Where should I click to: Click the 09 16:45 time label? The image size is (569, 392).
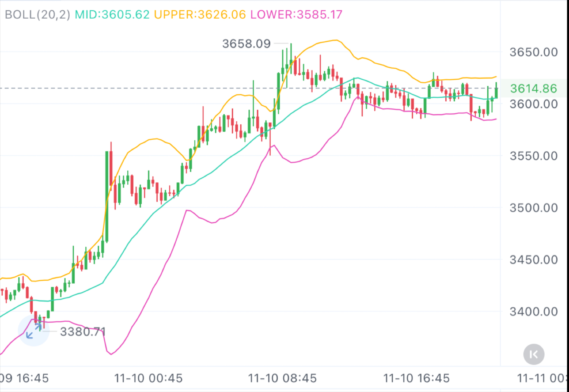[x=24, y=378]
